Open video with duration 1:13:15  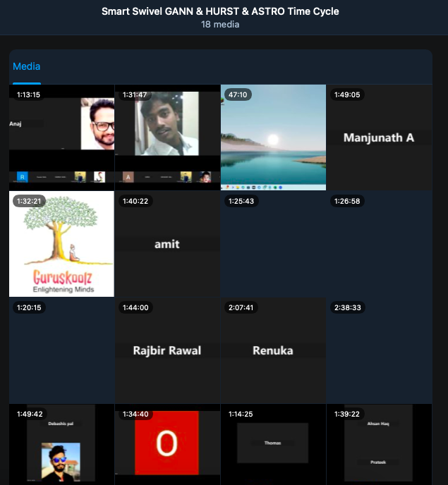[x=61, y=137]
